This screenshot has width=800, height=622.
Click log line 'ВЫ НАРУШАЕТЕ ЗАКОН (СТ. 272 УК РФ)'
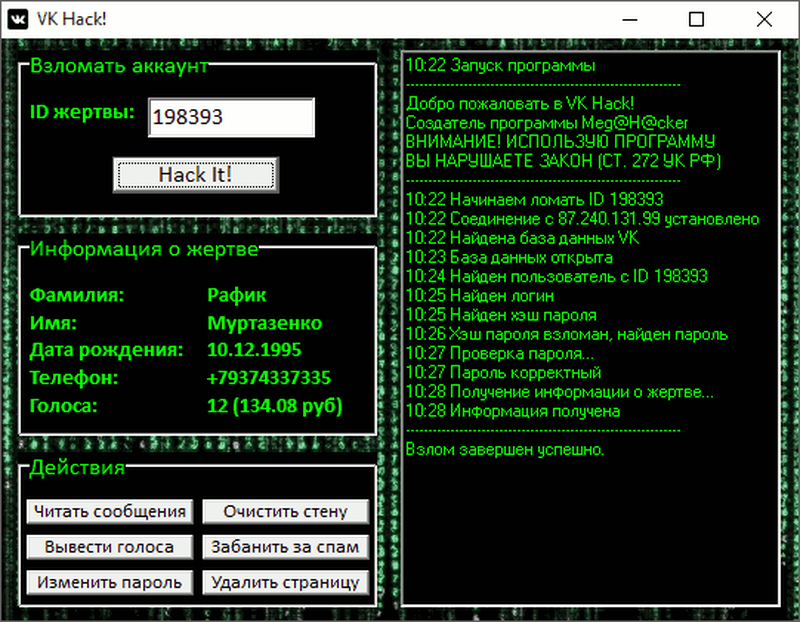point(563,161)
